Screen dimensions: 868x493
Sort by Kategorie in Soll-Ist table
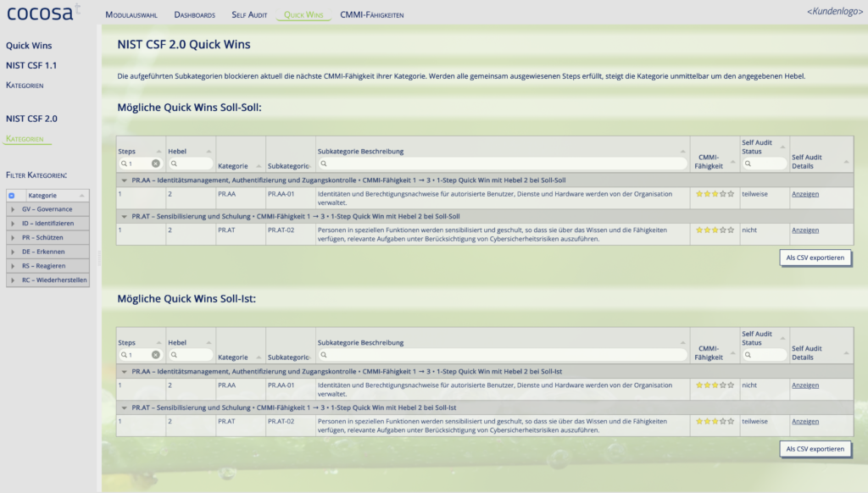259,357
